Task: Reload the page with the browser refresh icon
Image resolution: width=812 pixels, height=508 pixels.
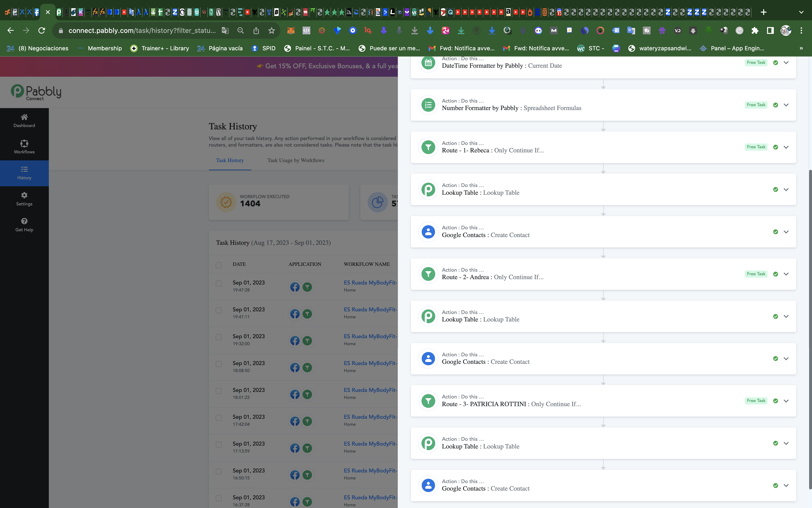Action: pos(42,30)
